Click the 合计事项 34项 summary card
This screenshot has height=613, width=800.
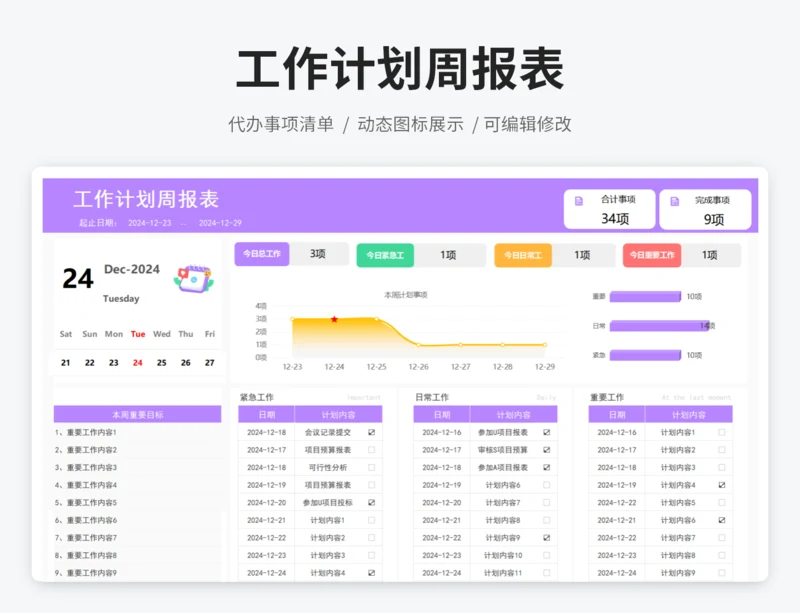click(x=610, y=209)
